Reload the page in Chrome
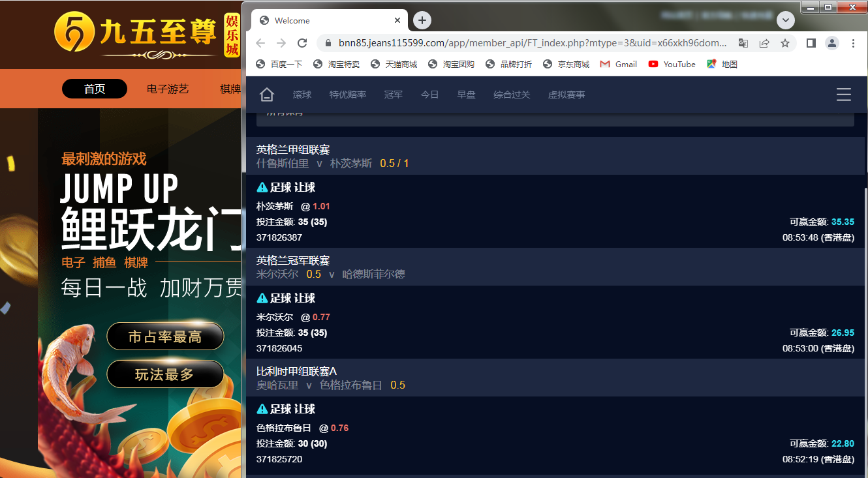868x478 pixels. (x=302, y=43)
